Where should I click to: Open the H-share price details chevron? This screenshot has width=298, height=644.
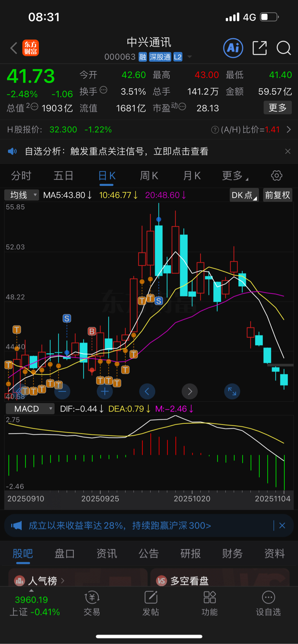click(x=289, y=129)
